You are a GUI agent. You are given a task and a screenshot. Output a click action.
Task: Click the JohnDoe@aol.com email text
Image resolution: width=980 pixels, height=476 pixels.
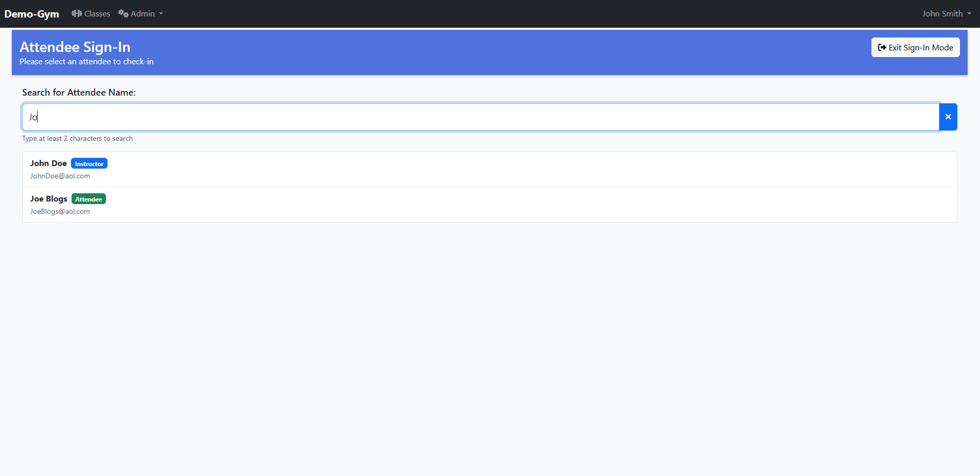[x=60, y=176]
